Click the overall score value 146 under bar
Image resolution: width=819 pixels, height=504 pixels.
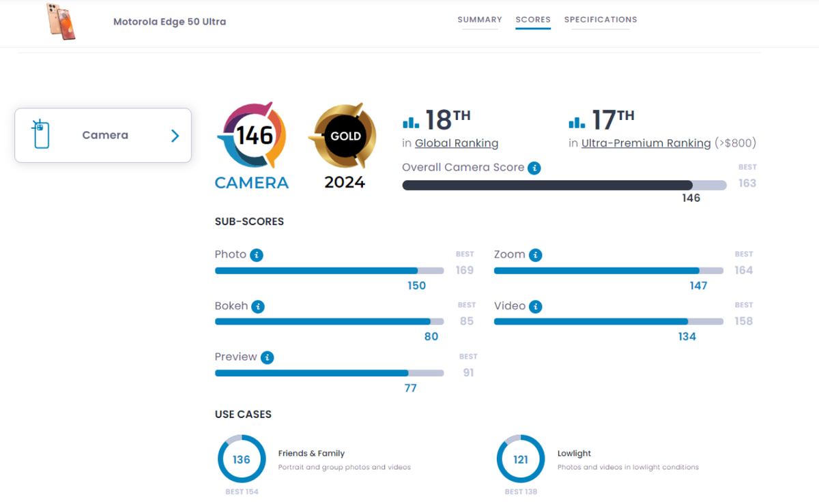[x=691, y=198]
